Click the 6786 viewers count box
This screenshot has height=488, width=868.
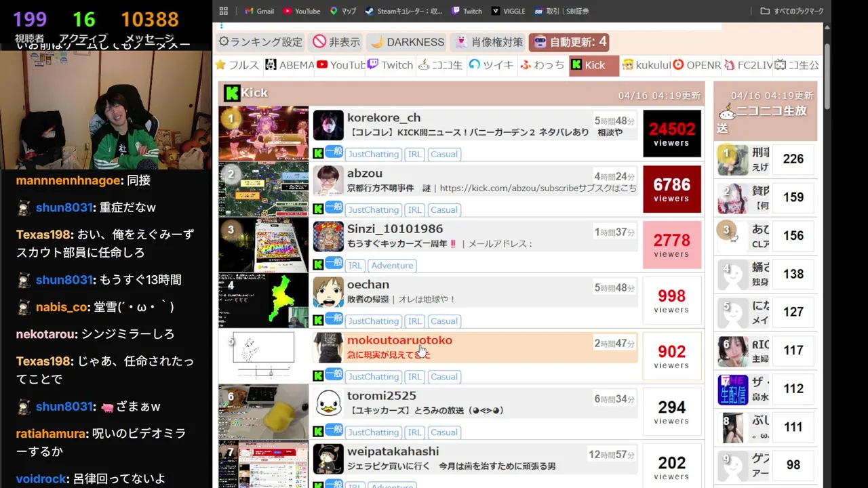[x=672, y=189]
